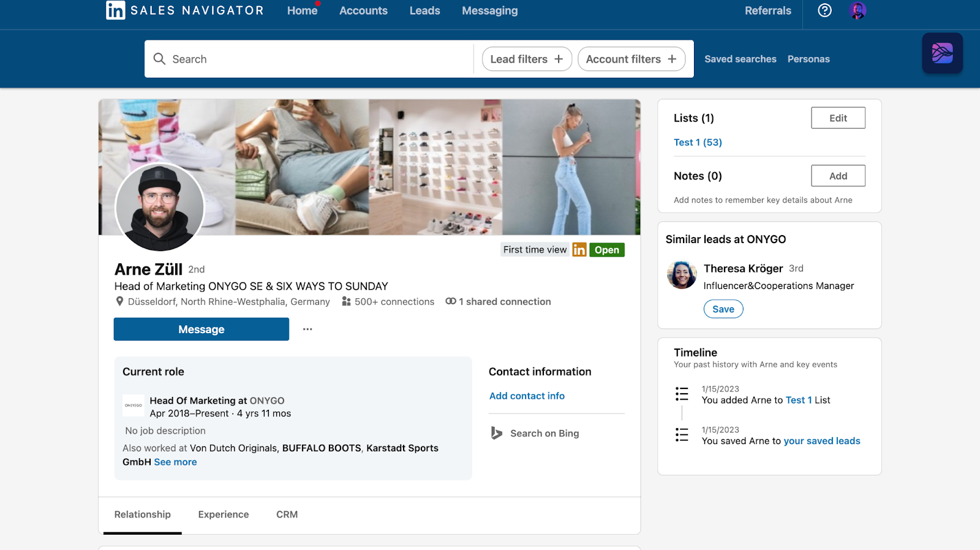Click the Apr 2018–Present date range
Screen dimensions: 980x550
(189, 413)
